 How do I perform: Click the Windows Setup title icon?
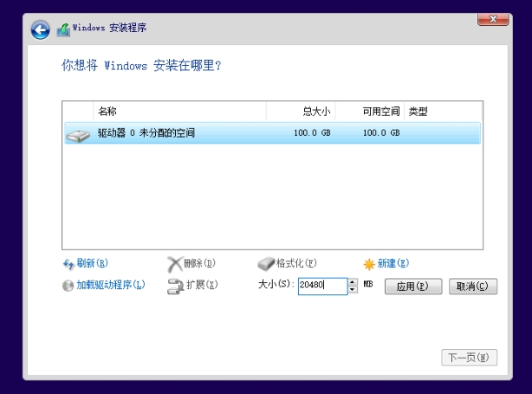point(63,29)
